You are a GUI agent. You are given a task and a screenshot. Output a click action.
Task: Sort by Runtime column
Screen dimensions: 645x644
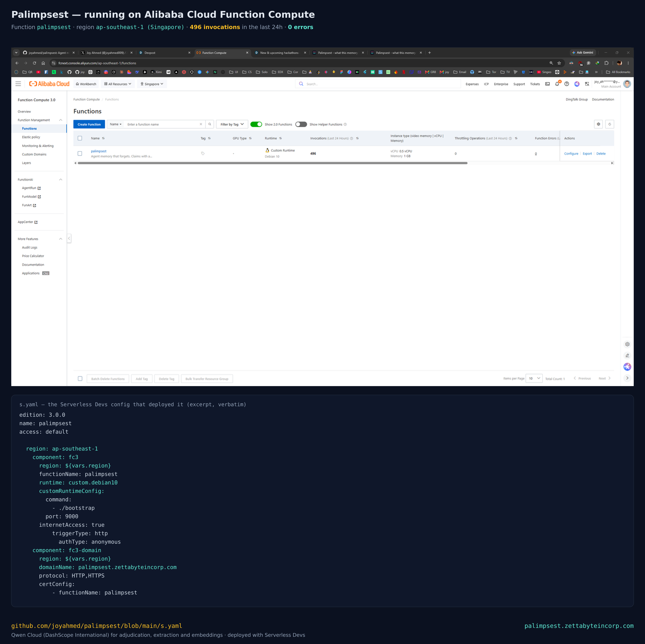[x=280, y=138]
